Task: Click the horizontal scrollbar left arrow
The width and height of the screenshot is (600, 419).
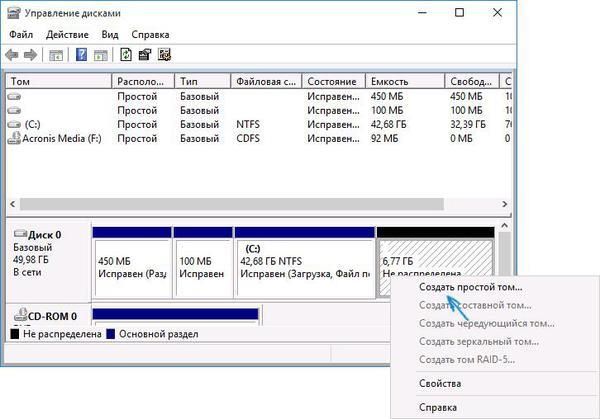Action: tap(13, 204)
